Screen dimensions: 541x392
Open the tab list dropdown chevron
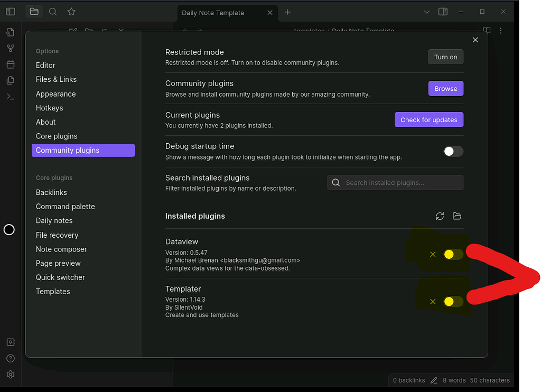point(427,12)
